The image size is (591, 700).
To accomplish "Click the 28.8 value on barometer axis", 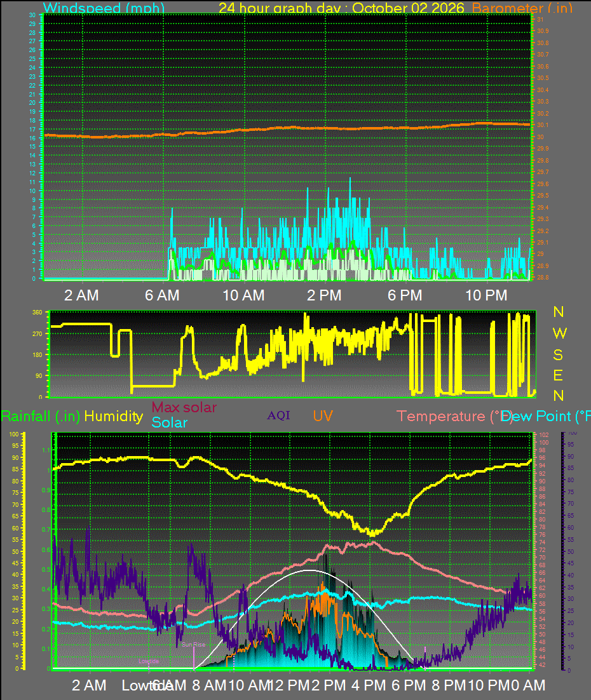I will click(543, 278).
